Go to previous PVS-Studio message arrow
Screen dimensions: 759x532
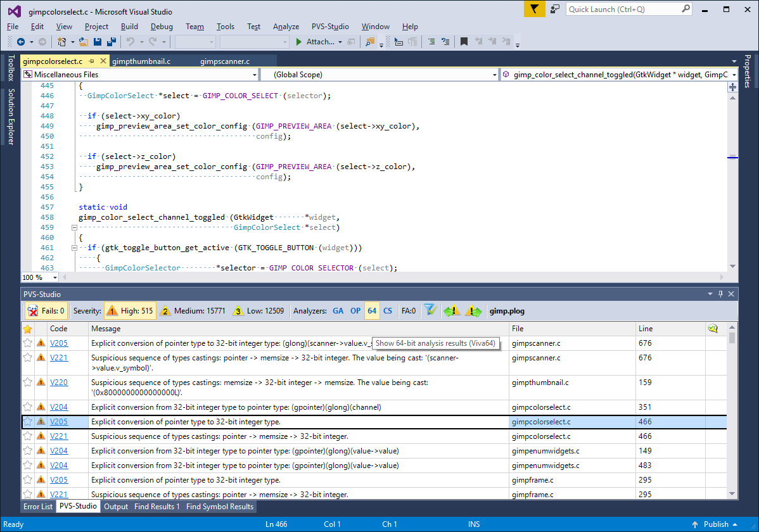(x=452, y=311)
